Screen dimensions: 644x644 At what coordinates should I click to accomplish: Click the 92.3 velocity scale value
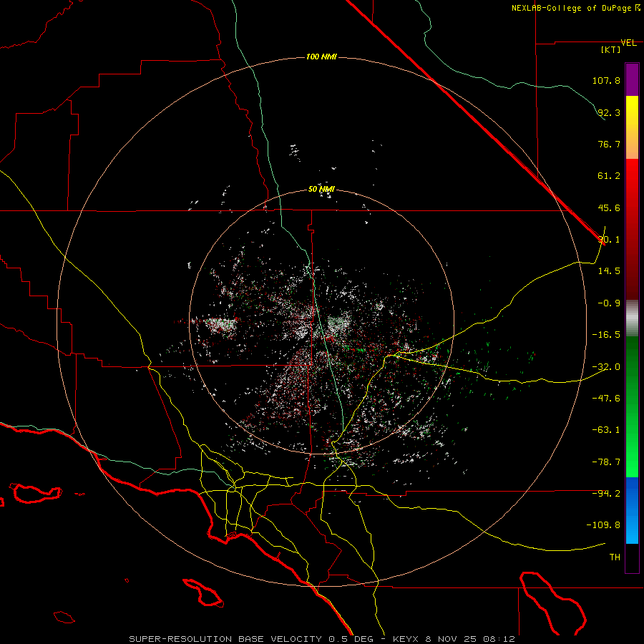[609, 112]
